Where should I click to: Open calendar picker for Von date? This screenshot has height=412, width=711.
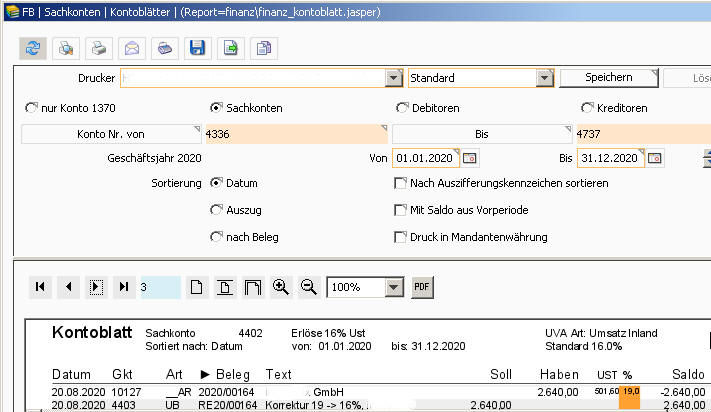click(469, 158)
